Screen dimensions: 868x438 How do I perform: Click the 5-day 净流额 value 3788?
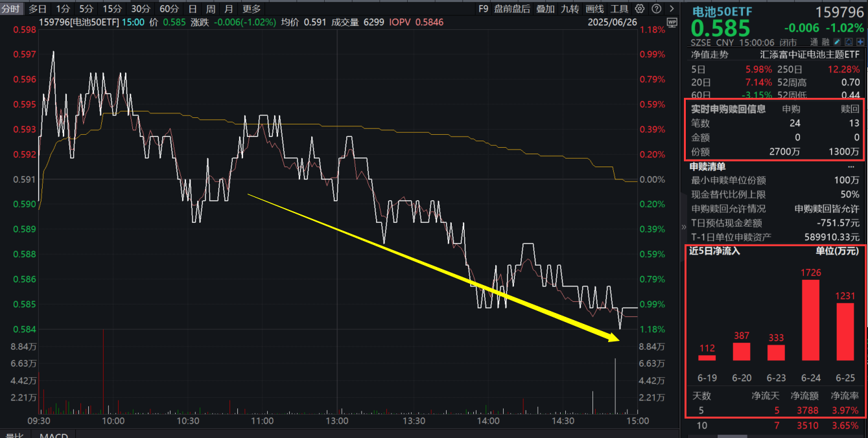pyautogui.click(x=808, y=410)
